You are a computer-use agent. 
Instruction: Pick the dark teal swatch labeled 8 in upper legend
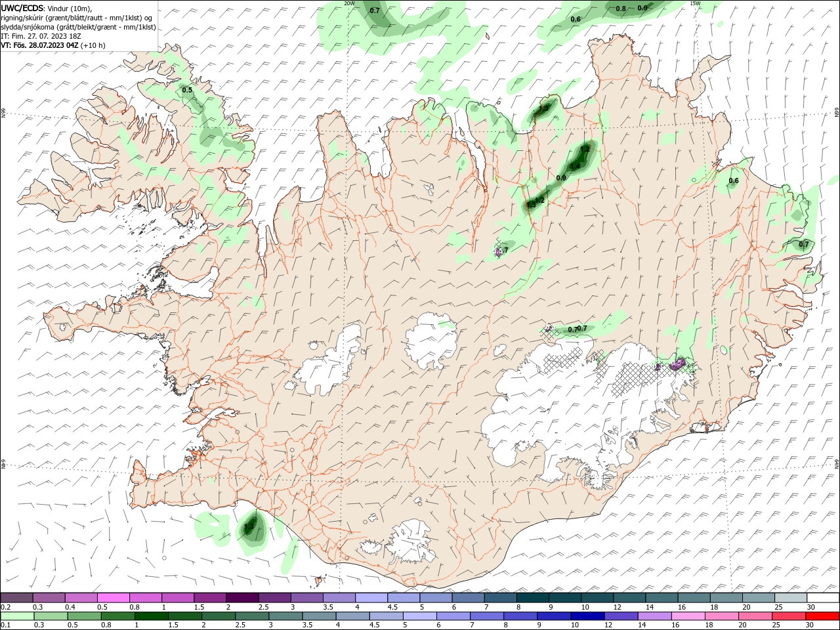click(533, 598)
